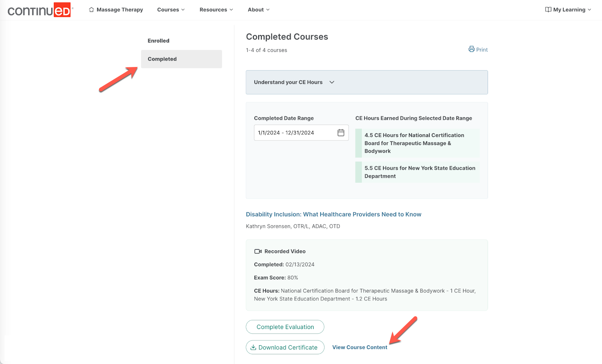Open the Disability Inclusion course title link
The height and width of the screenshot is (364, 602).
[x=333, y=214]
